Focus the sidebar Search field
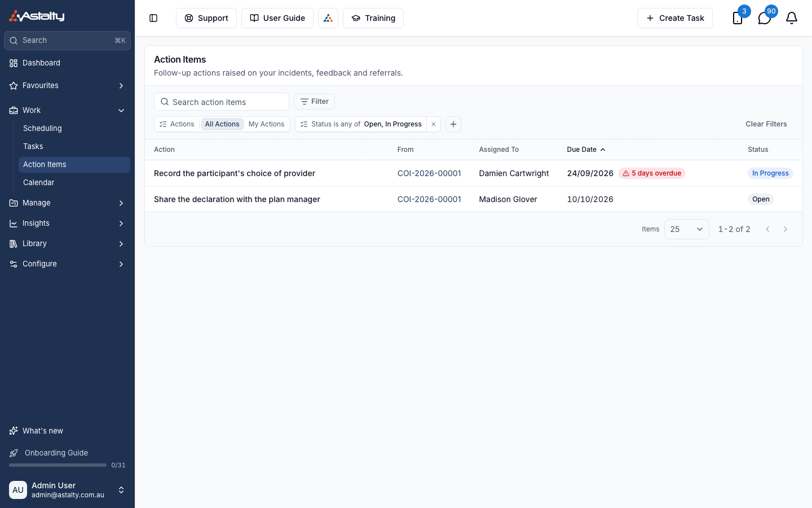The width and height of the screenshot is (812, 508). (68, 41)
